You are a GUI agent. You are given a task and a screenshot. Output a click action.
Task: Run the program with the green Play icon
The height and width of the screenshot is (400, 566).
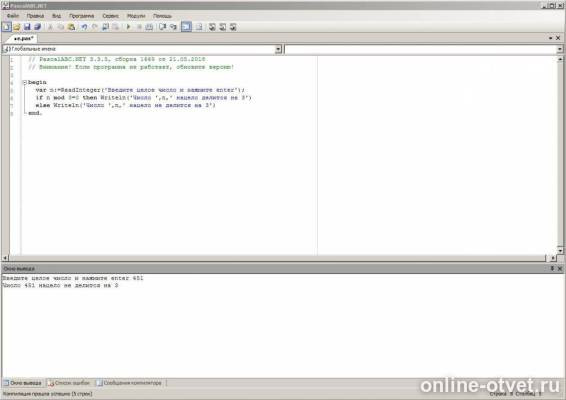coord(129,27)
